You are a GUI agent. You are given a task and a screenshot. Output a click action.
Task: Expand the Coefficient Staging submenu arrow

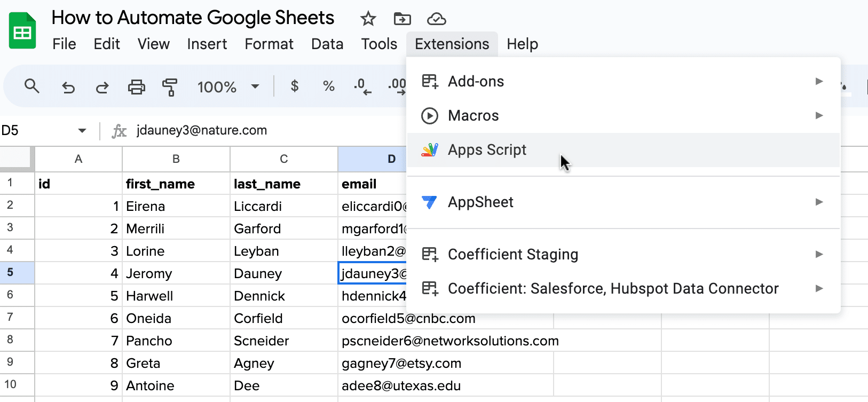pos(819,254)
